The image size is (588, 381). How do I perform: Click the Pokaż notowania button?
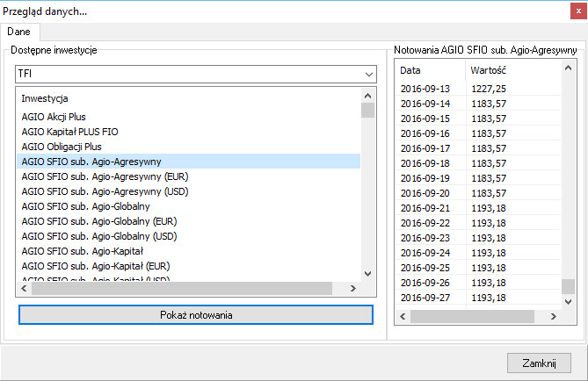pos(196,314)
